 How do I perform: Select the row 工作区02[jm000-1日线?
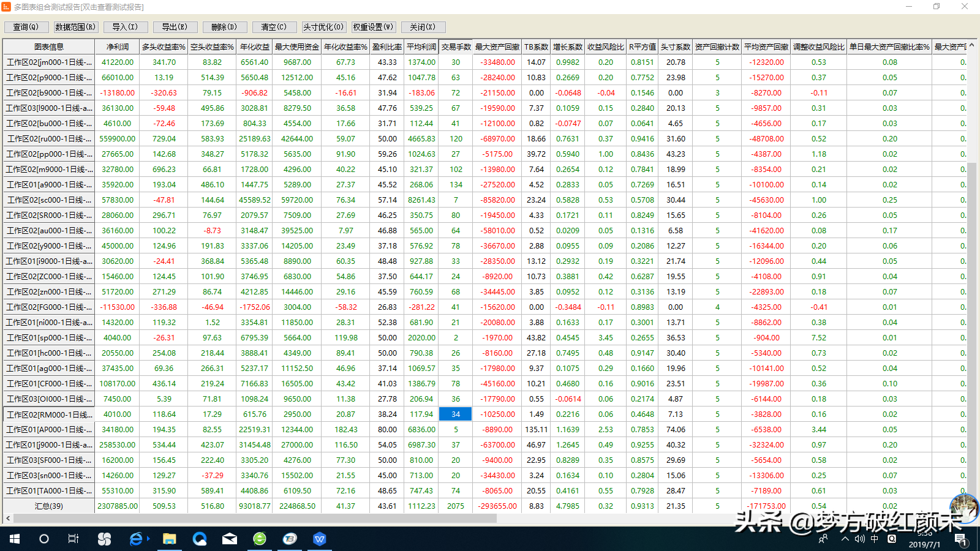pyautogui.click(x=49, y=62)
